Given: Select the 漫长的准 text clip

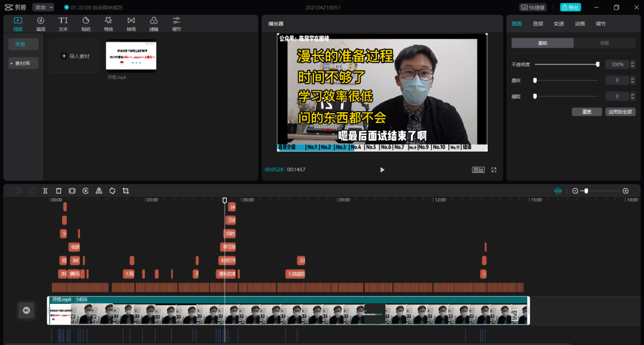Looking at the screenshot, I should (x=227, y=274).
